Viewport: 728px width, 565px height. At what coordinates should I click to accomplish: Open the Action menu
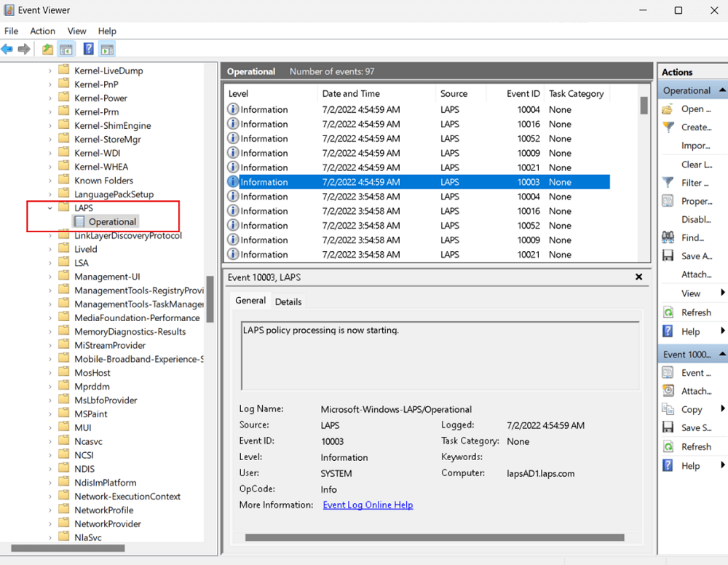click(42, 31)
